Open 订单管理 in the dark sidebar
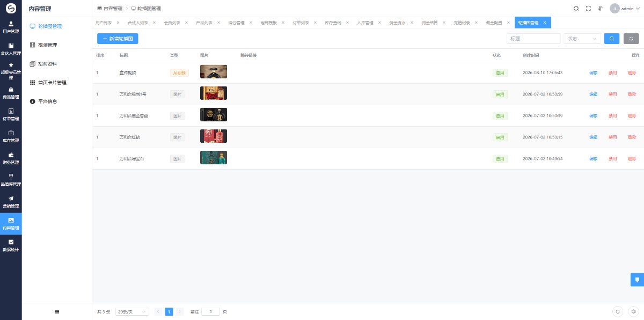The image size is (644, 320). click(11, 114)
